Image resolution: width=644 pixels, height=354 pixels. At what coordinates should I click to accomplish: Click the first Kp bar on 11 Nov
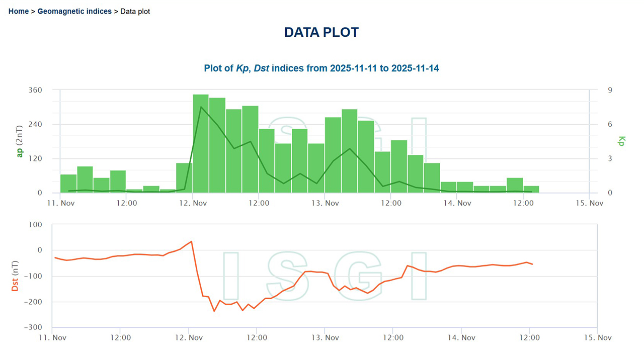(x=68, y=184)
